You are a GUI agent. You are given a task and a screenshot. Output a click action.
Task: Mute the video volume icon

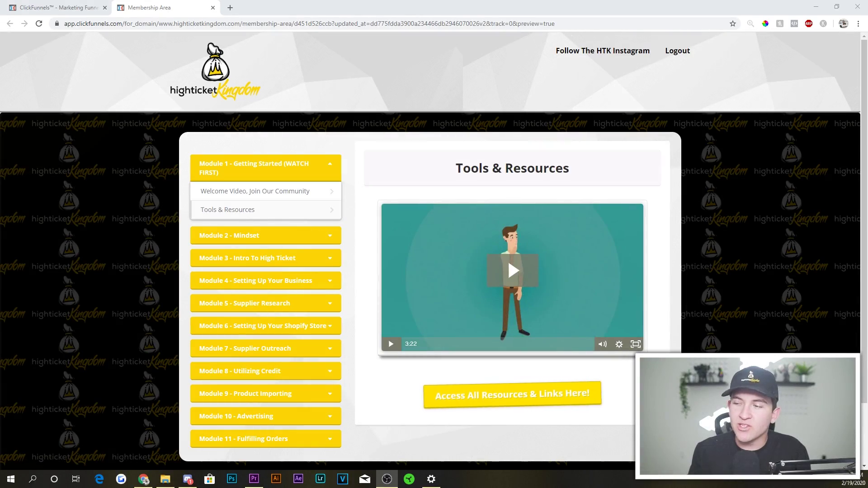point(602,344)
